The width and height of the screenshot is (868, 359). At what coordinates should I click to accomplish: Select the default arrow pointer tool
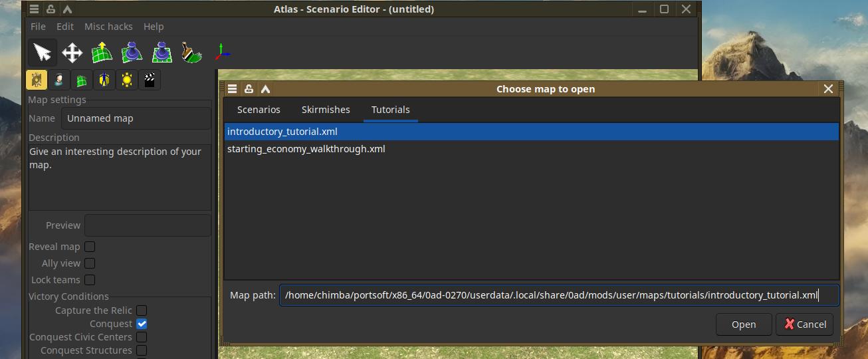(x=43, y=52)
